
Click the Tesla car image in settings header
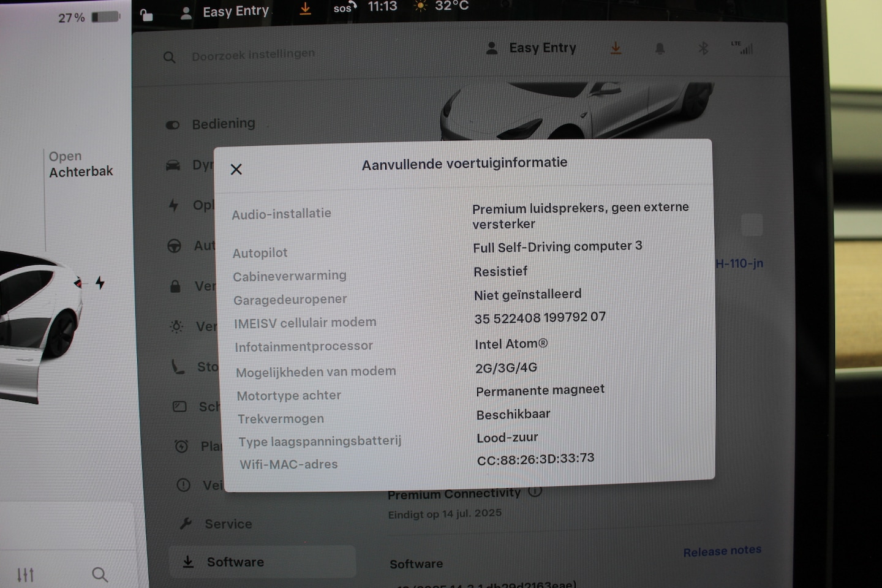(576, 110)
